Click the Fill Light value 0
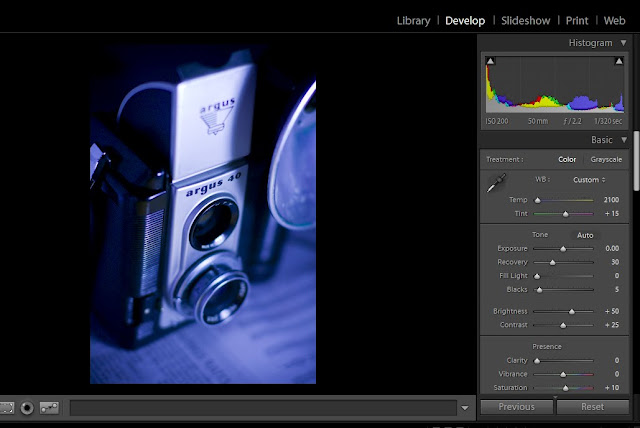This screenshot has width=640, height=428. click(617, 276)
